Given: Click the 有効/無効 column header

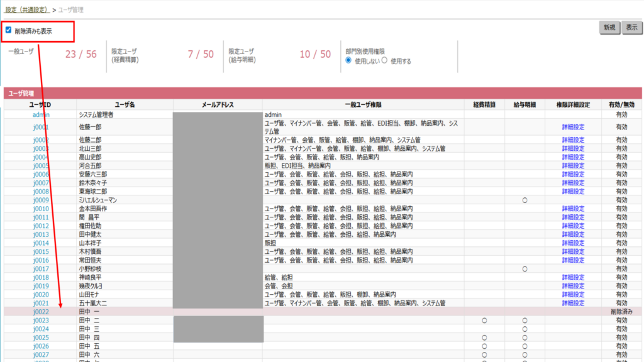Looking at the screenshot, I should point(621,104).
